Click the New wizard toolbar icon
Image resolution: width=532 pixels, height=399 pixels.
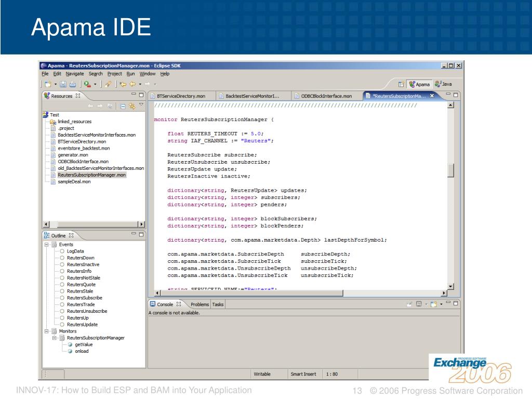point(48,84)
